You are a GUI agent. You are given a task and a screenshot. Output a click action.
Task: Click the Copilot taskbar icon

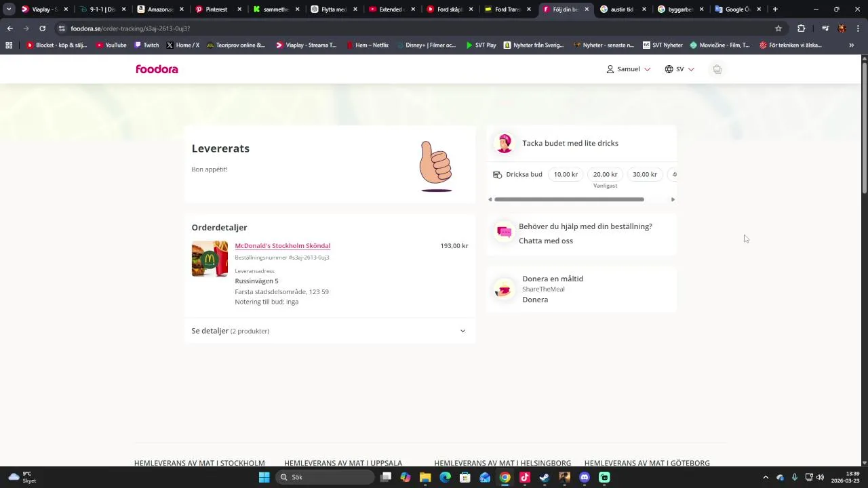406,477
